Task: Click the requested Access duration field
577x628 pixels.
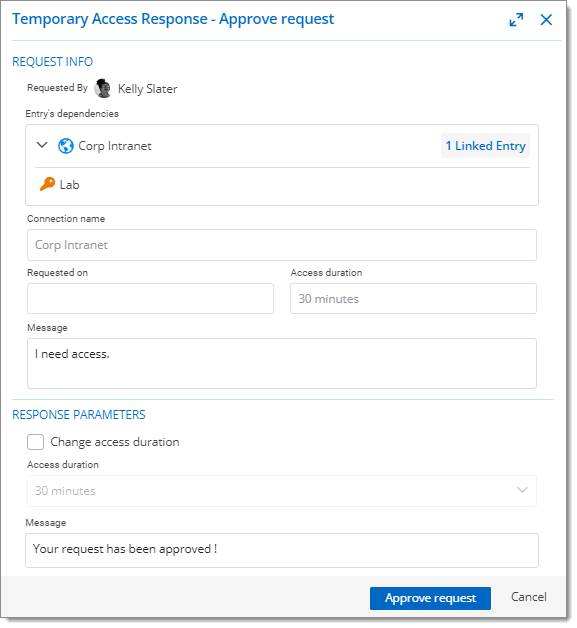Action: coord(413,299)
